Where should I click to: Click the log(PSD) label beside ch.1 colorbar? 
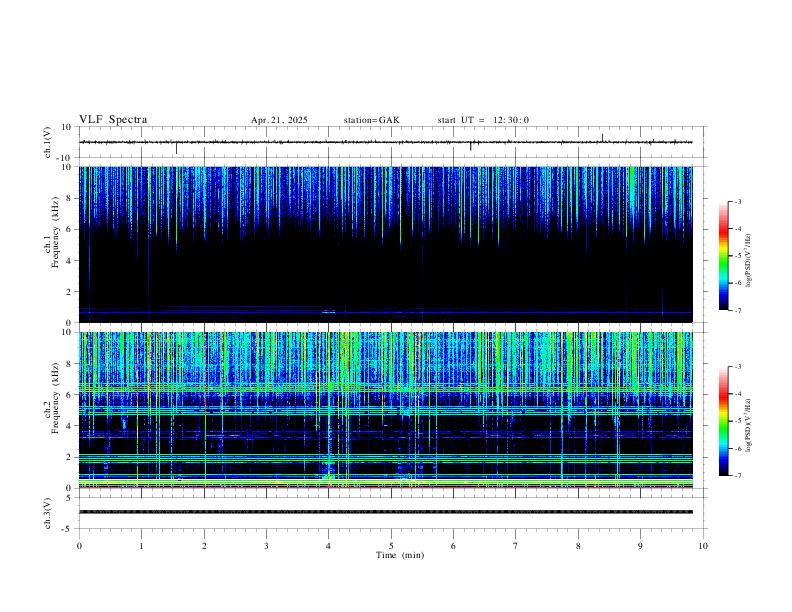pos(748,260)
